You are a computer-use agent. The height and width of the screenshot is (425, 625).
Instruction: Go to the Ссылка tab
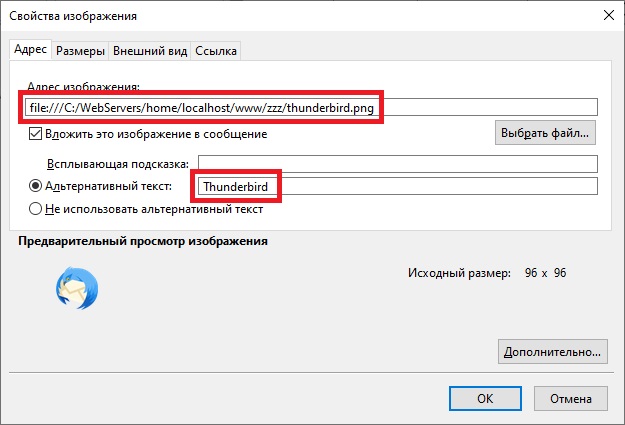click(216, 51)
